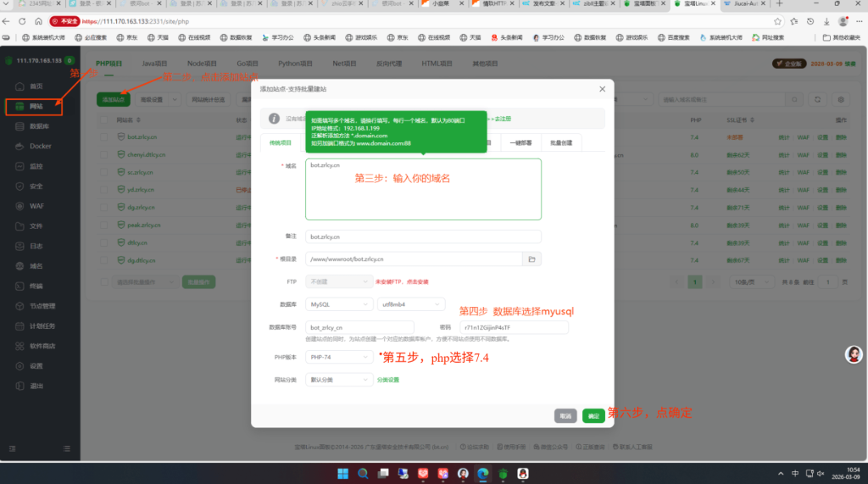Expand the utf8mb4 charset dropdown
868x484 pixels.
point(411,303)
